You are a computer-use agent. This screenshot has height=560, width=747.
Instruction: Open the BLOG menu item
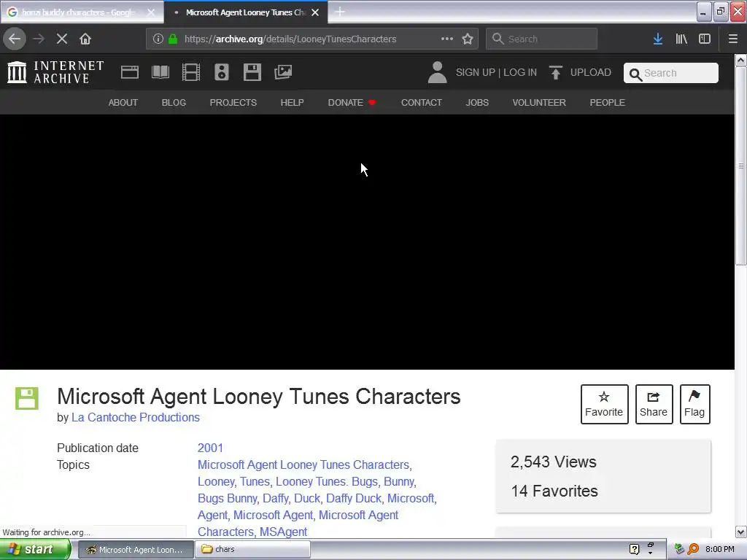click(x=174, y=102)
